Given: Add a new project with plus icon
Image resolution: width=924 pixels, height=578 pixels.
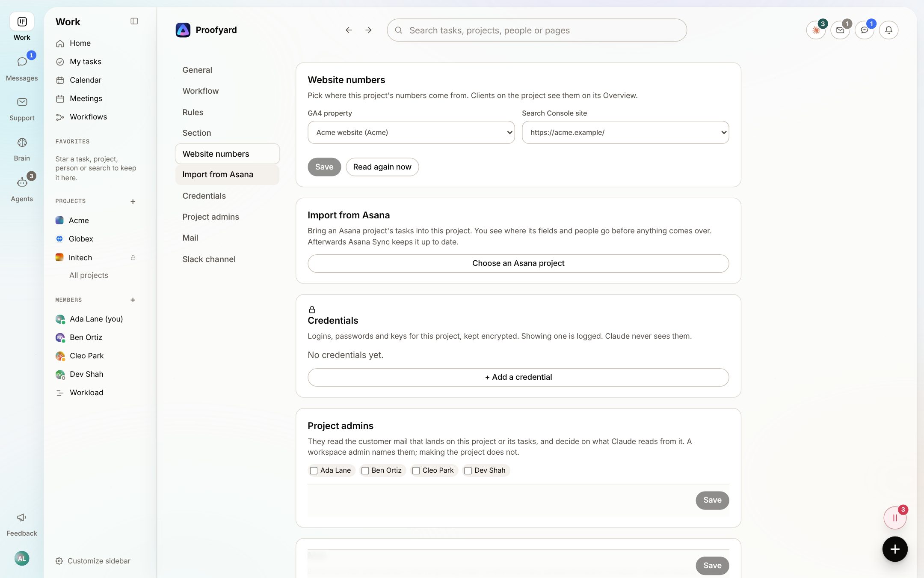Looking at the screenshot, I should pos(133,201).
